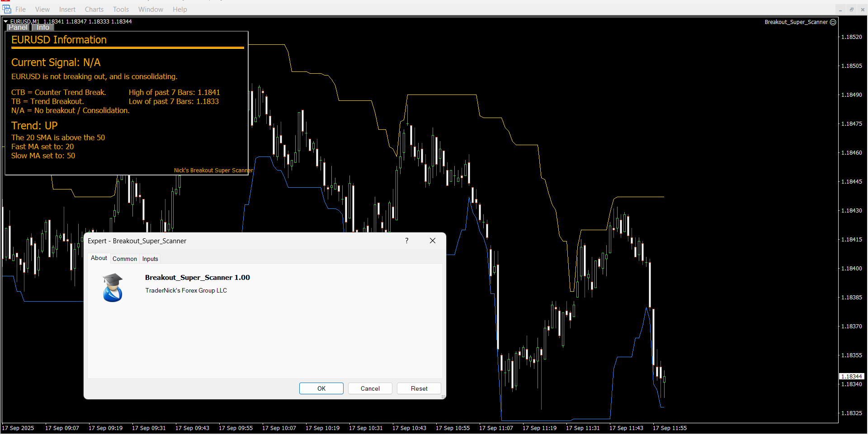This screenshot has width=868, height=435.
Task: Click "Fast MA set to: 20" line
Action: tap(42, 147)
